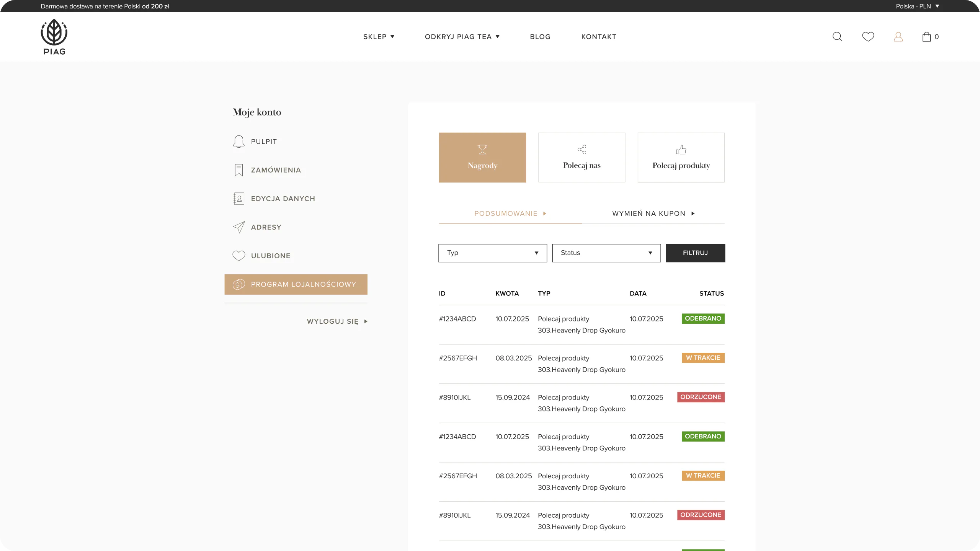Click the ID column header
The image size is (980, 551).
point(442,293)
